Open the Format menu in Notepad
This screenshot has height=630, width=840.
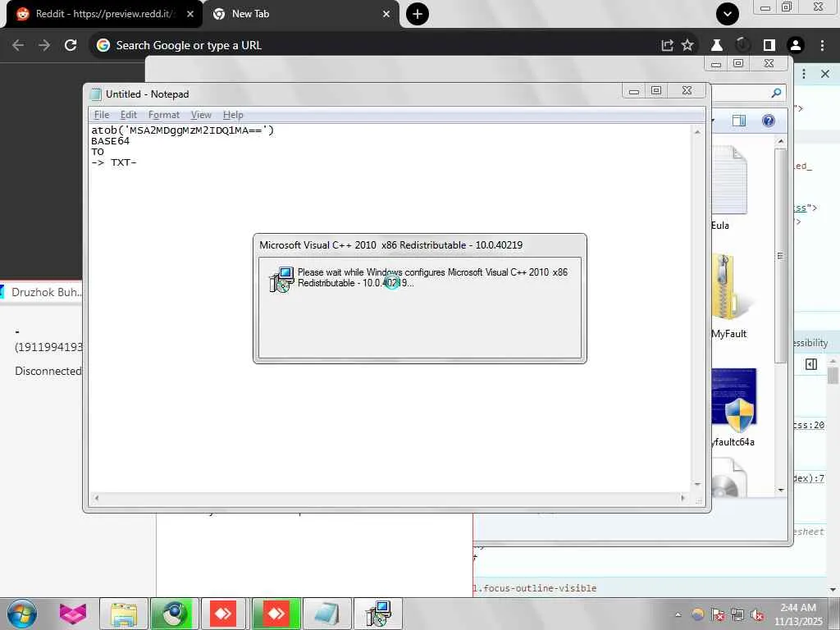click(164, 115)
